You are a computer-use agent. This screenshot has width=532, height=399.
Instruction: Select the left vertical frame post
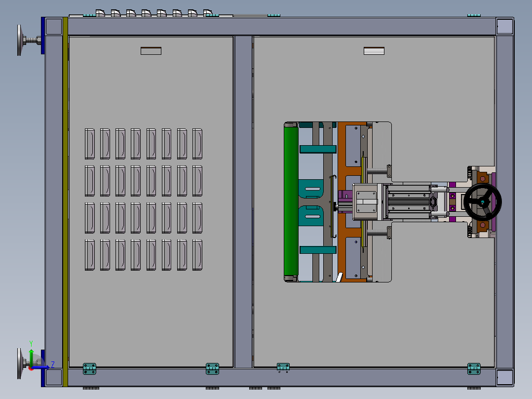[x=54, y=202]
